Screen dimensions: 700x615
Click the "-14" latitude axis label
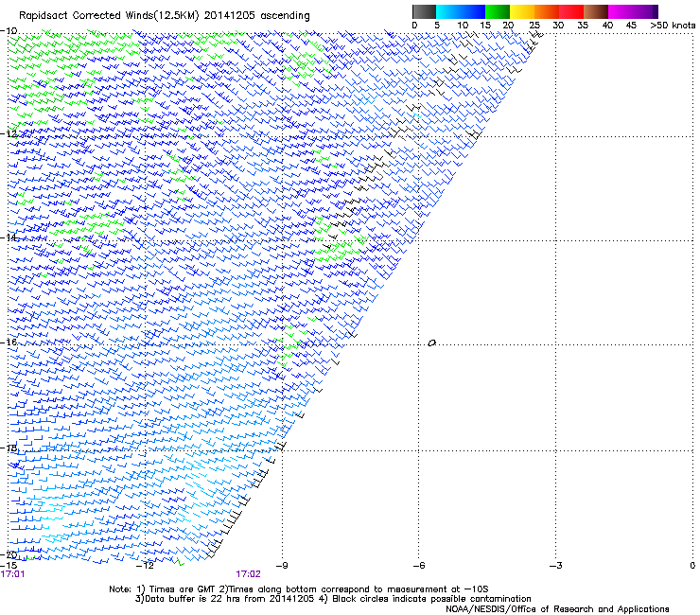9,237
